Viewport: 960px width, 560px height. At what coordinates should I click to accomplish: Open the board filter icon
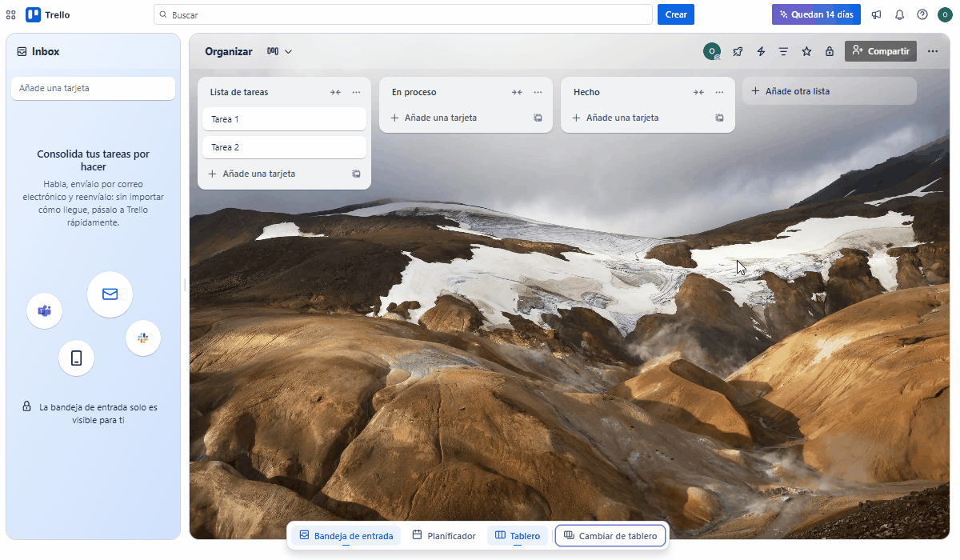[783, 51]
